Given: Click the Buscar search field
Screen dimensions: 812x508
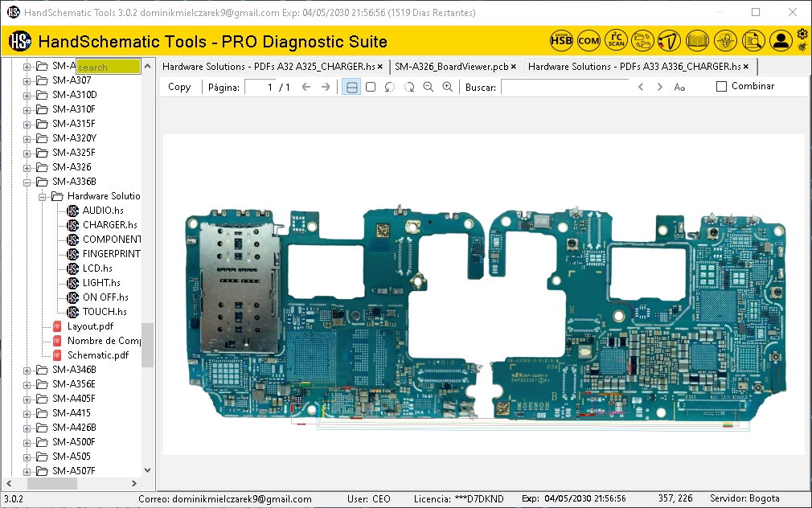Looking at the screenshot, I should coord(565,87).
